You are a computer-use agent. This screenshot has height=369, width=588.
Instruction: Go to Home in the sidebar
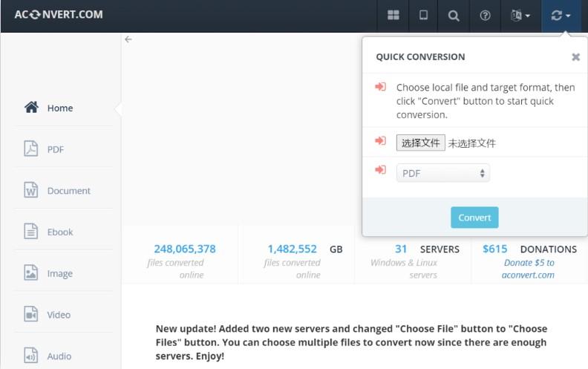(x=49, y=108)
